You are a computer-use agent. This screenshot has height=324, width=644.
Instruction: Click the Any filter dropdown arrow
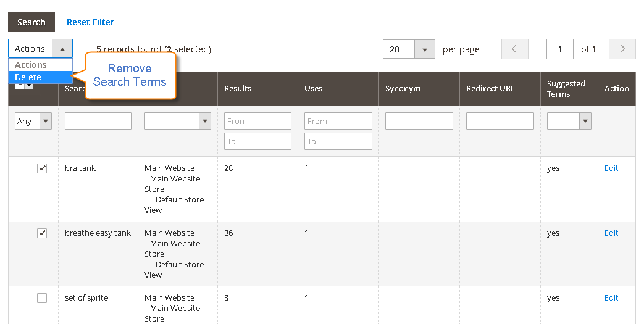46,121
